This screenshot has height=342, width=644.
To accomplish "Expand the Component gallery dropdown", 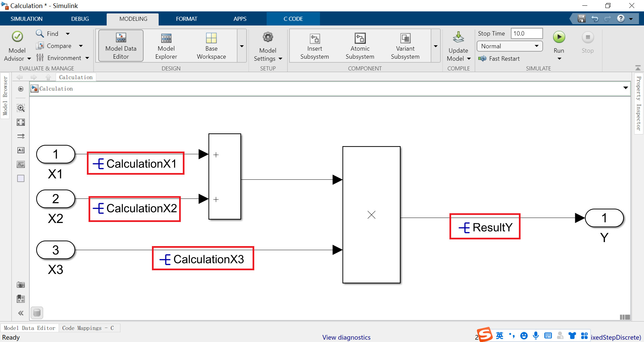I will (x=436, y=46).
